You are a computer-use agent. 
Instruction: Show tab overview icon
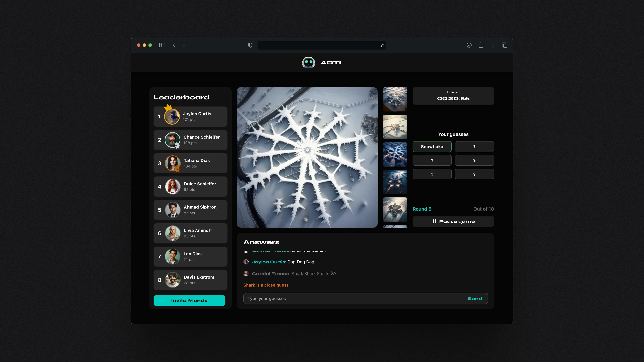click(x=504, y=45)
